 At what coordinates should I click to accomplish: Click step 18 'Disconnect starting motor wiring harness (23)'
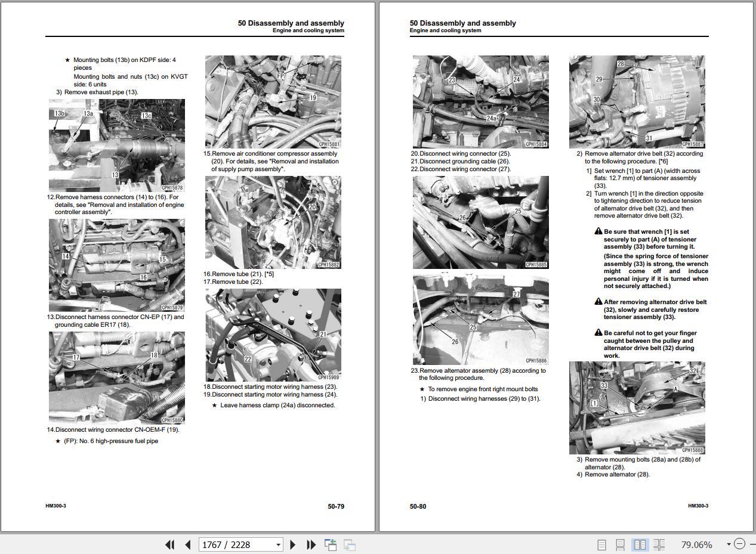point(270,386)
